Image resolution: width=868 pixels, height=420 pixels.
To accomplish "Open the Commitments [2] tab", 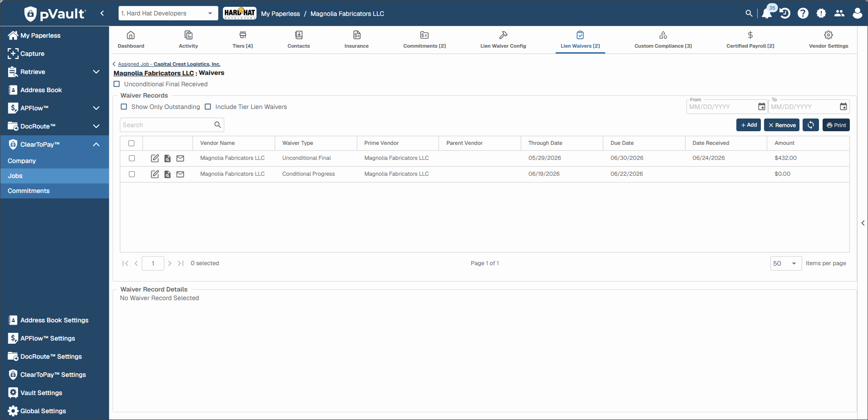I will coord(424,40).
